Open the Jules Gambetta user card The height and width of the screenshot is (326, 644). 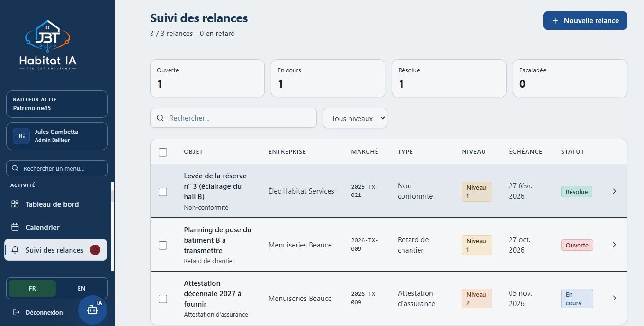pyautogui.click(x=57, y=136)
